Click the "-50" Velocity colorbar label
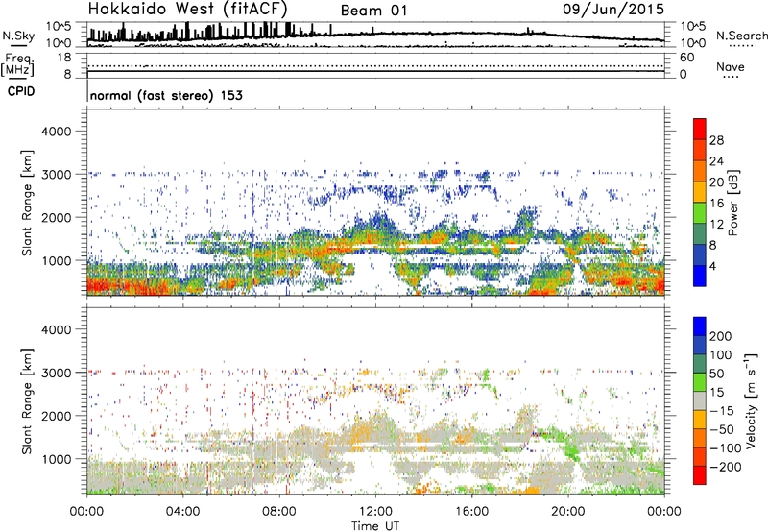The image size is (768, 532). click(x=723, y=430)
